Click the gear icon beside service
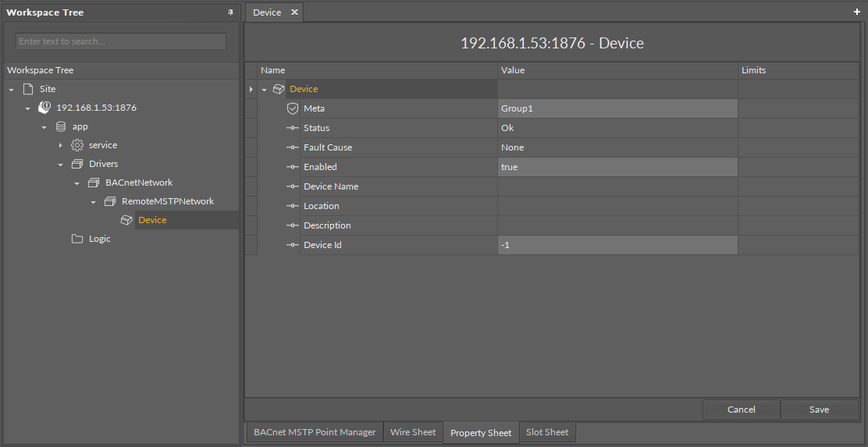The image size is (868, 447). (77, 145)
